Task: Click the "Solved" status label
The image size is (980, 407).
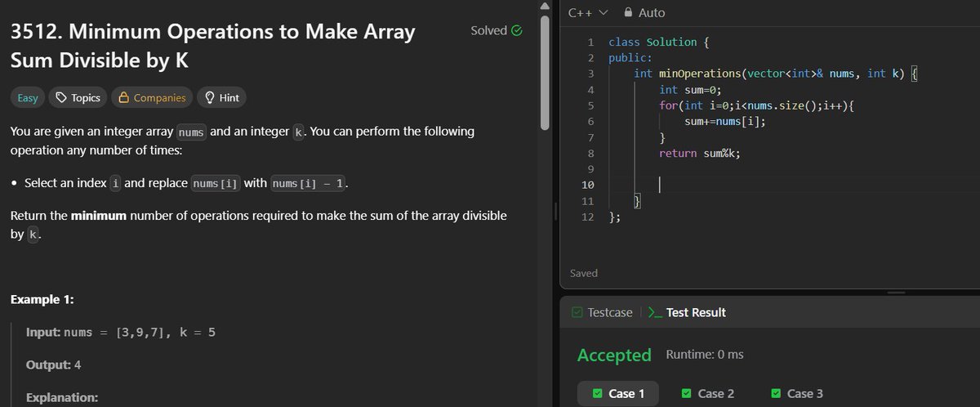Action: coord(489,31)
